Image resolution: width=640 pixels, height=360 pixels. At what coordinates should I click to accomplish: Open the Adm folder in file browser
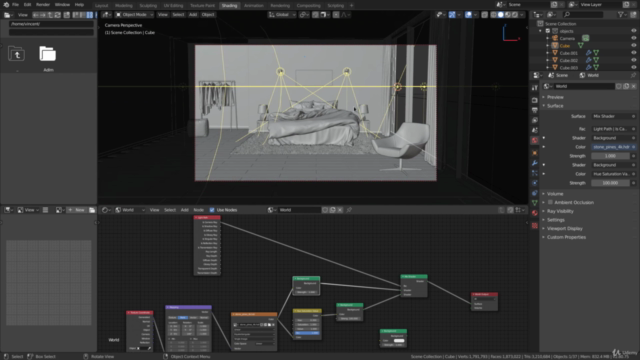[x=48, y=54]
